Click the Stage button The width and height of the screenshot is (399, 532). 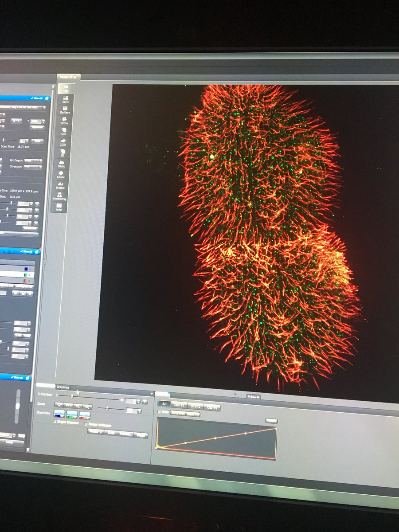pos(141,435)
